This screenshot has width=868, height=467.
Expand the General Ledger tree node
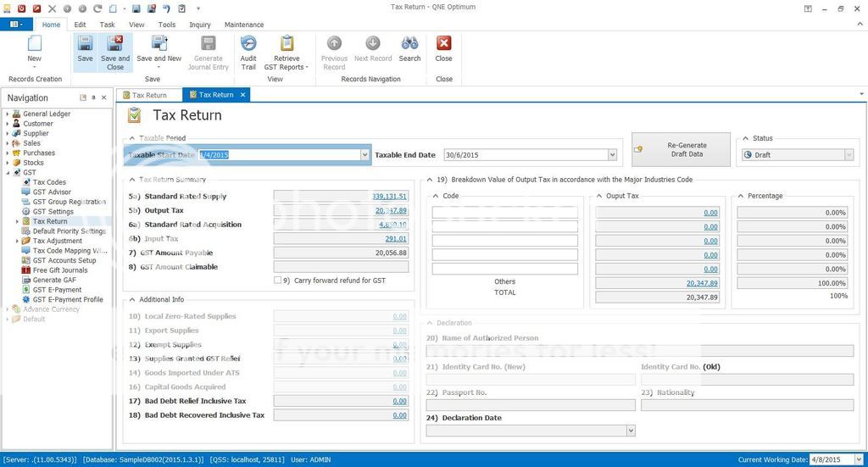click(x=8, y=114)
